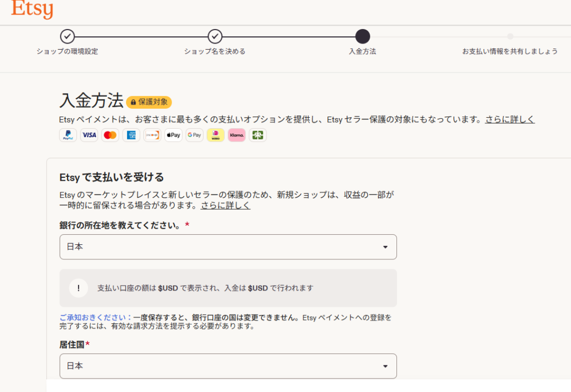
Task: Click the lock icon in 保護対象 badge
Action: [x=133, y=103]
